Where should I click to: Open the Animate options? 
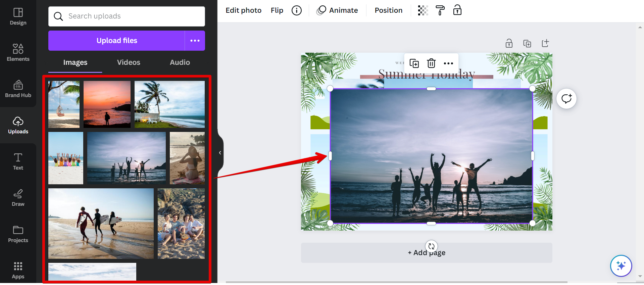[337, 10]
